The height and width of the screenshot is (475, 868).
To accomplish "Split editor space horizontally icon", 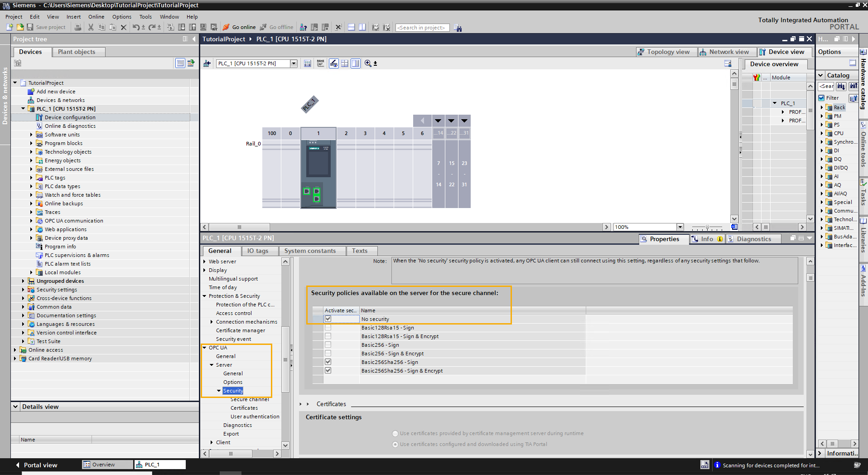I will click(x=351, y=27).
